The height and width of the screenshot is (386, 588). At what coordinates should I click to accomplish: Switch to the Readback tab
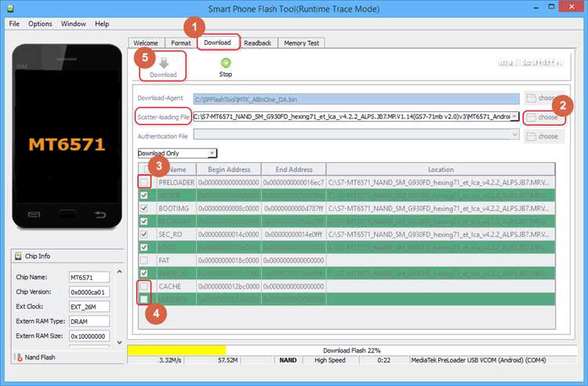pos(257,42)
